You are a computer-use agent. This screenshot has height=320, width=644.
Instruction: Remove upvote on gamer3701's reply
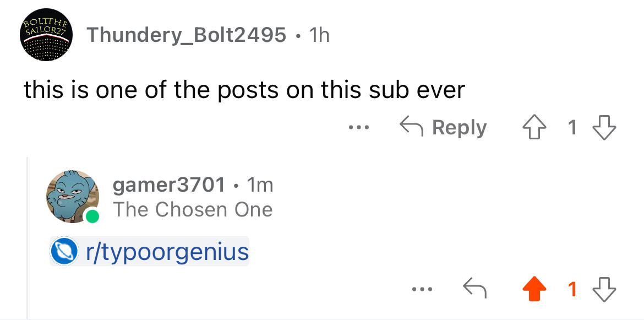coord(534,289)
